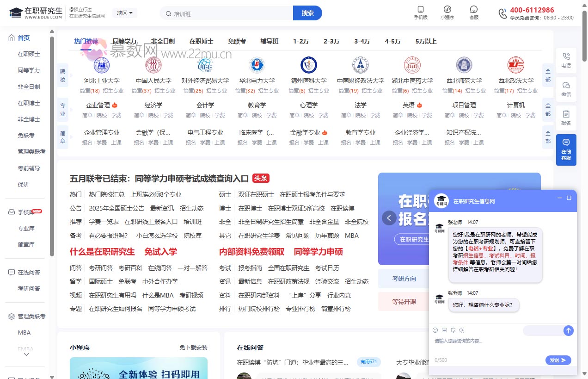Open the 手机版 mobile version icon
Viewport: 588px width, 379px height.
coord(421,12)
